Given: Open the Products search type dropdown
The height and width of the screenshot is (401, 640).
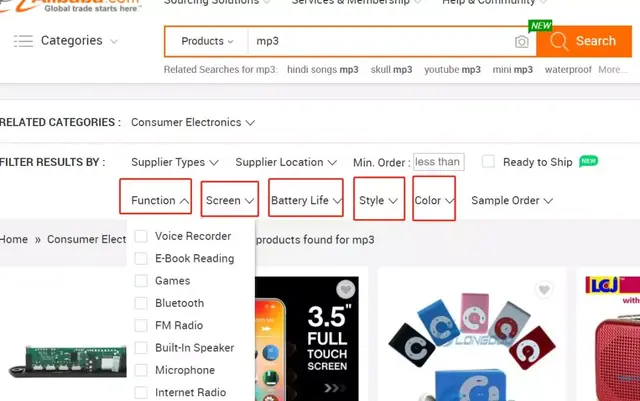Looking at the screenshot, I should (207, 41).
